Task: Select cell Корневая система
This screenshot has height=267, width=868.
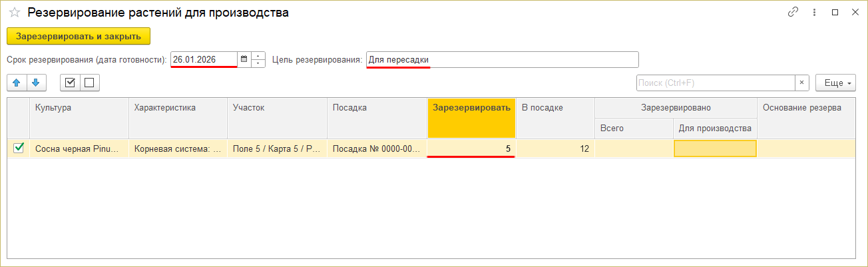Action: tap(178, 148)
